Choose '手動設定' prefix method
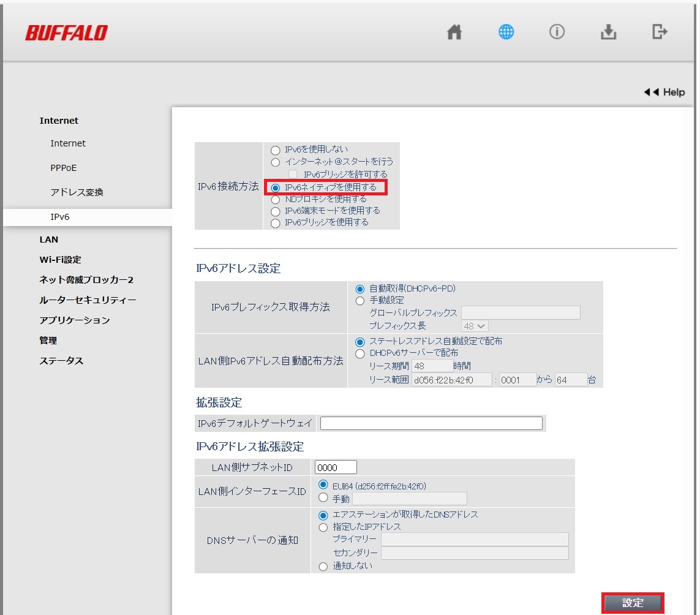The height and width of the screenshot is (615, 700). click(x=360, y=301)
